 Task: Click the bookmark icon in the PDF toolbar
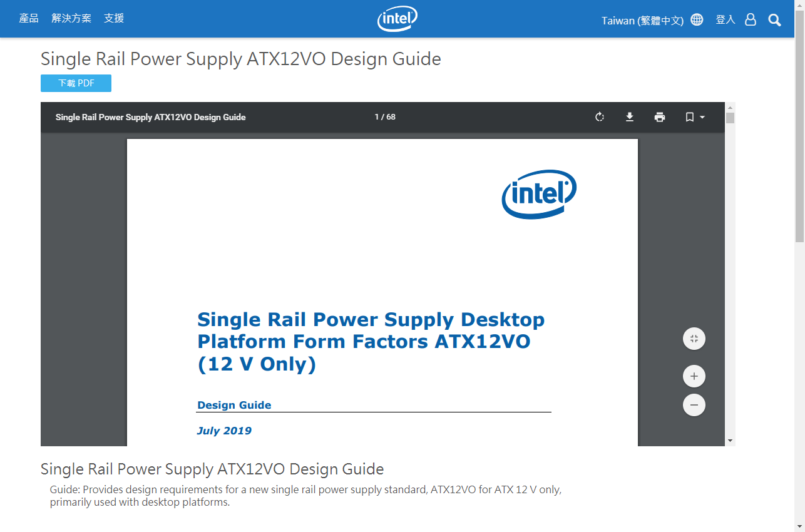click(689, 116)
